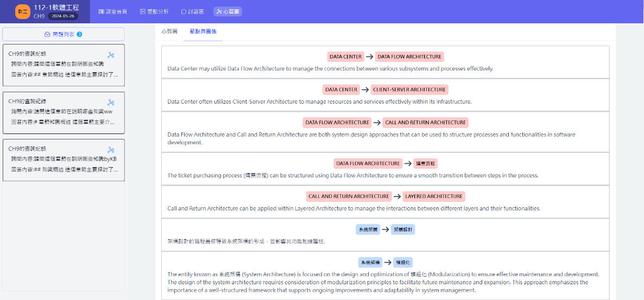The height and width of the screenshot is (300, 644).
Task: Click text 'Data Center may utilize Data Flow Architecture'
Action: pyautogui.click(x=330, y=68)
